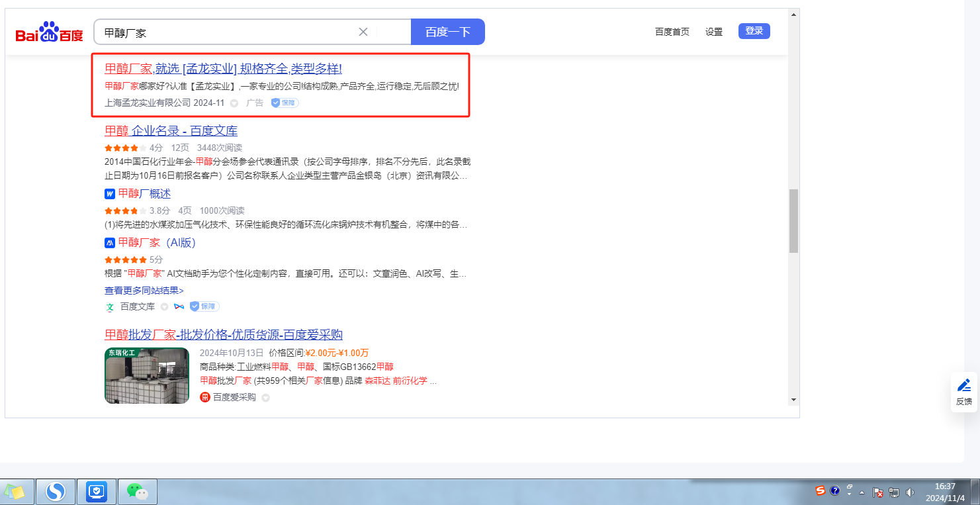The height and width of the screenshot is (505, 980).
Task: Expand the dropdown arrow next to 百度爱采购
Action: (265, 398)
